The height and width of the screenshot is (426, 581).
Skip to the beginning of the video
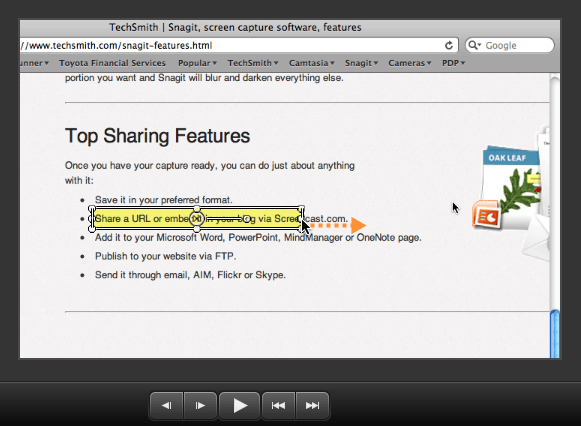click(278, 406)
